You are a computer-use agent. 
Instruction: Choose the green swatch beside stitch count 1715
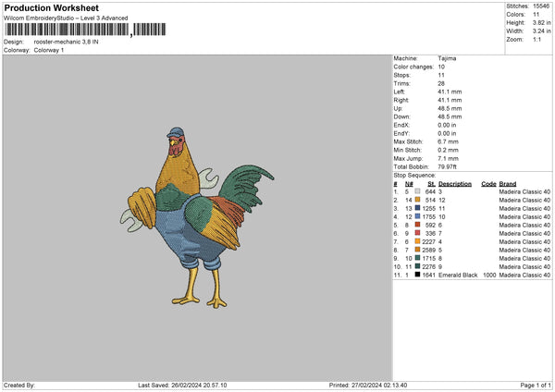click(418, 258)
